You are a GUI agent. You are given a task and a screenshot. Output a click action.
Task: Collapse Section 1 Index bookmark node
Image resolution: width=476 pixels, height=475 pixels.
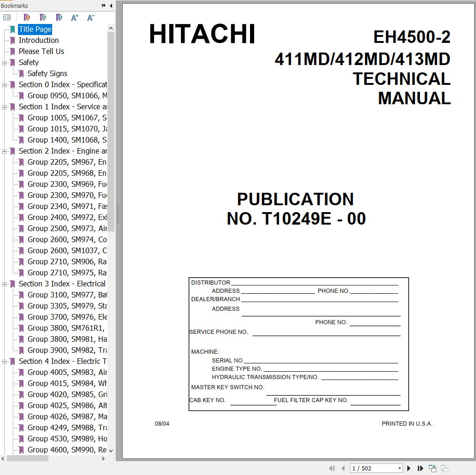pos(4,107)
